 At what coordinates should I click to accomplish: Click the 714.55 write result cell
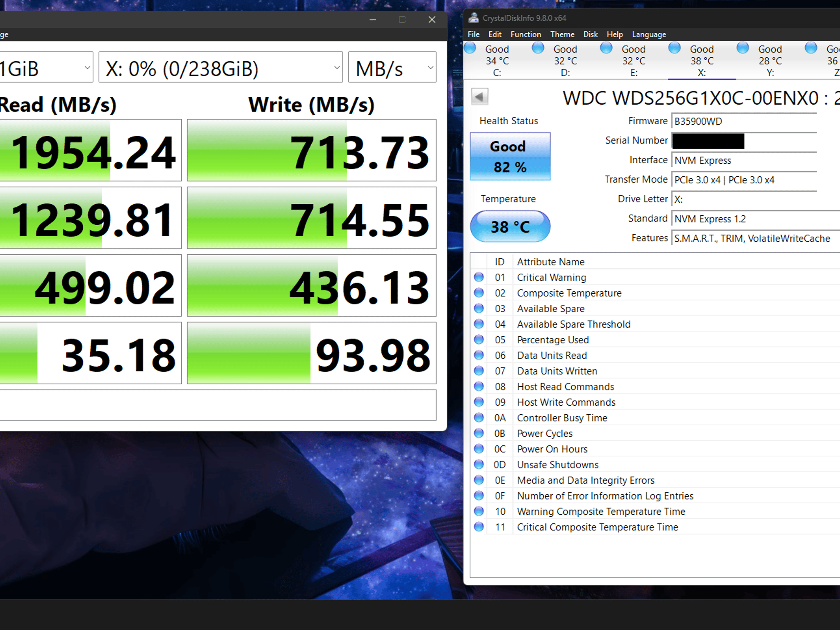pos(312,218)
